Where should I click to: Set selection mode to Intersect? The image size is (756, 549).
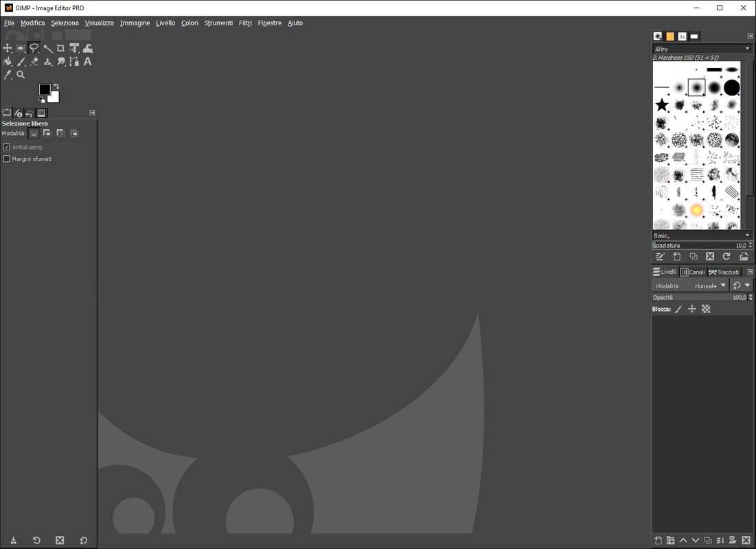click(x=74, y=134)
